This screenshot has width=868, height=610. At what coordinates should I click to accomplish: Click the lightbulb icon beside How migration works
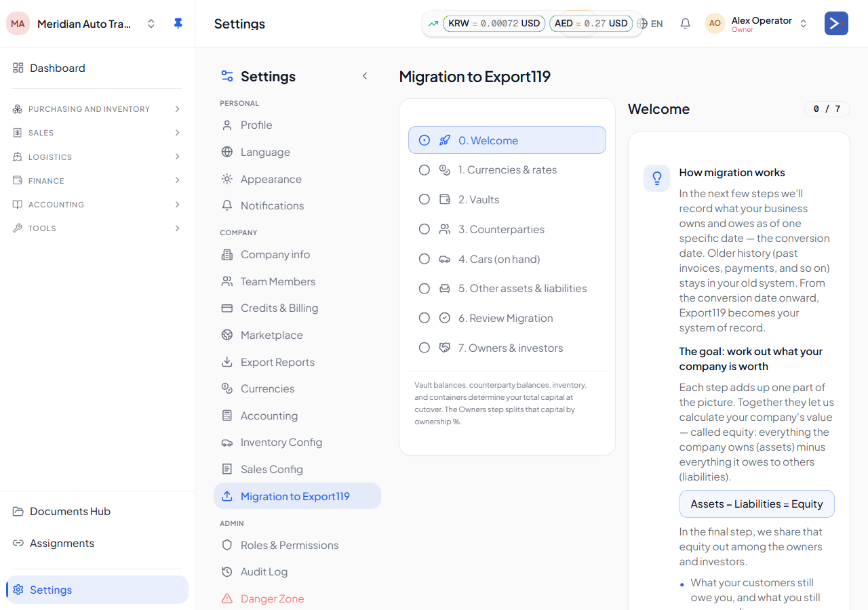coord(656,178)
